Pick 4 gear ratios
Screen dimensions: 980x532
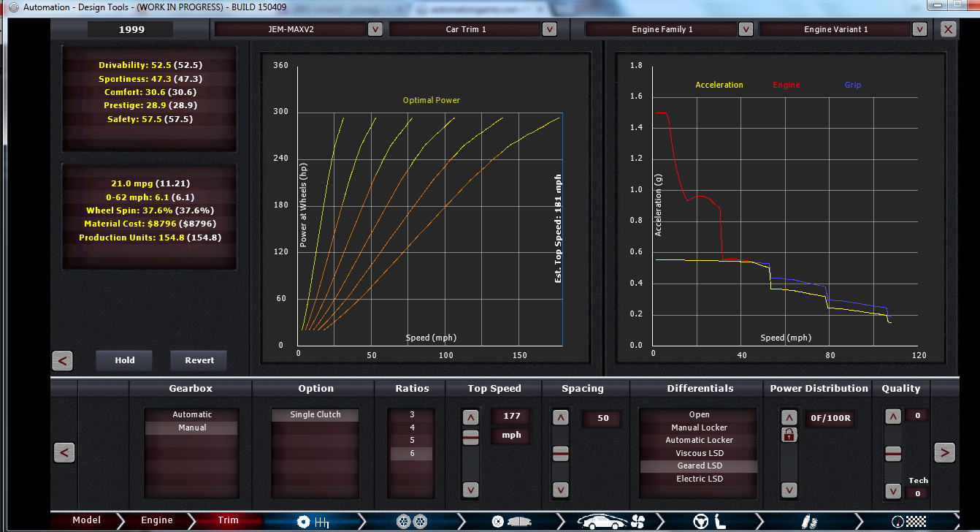click(412, 427)
